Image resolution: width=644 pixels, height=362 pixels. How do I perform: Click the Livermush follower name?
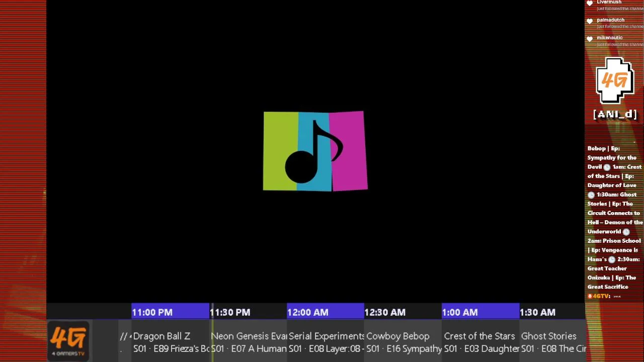click(x=609, y=3)
